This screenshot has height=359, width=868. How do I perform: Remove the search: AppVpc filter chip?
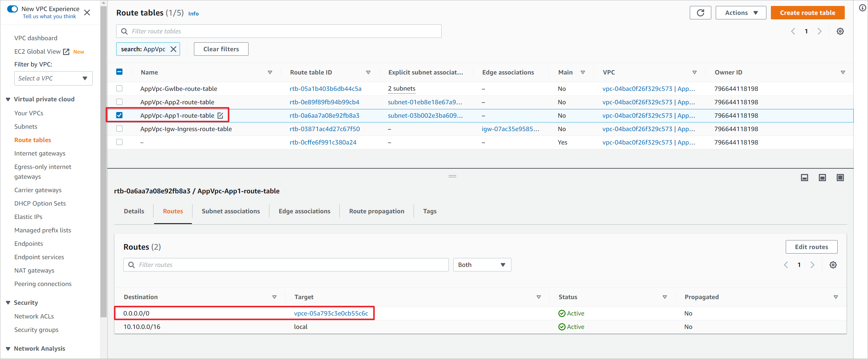[173, 49]
